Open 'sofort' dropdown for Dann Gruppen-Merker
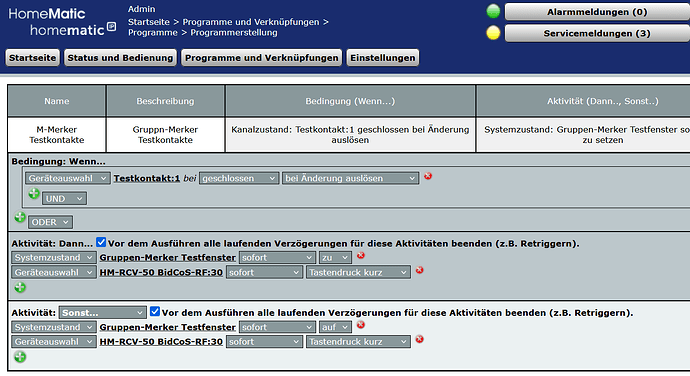 pyautogui.click(x=277, y=257)
